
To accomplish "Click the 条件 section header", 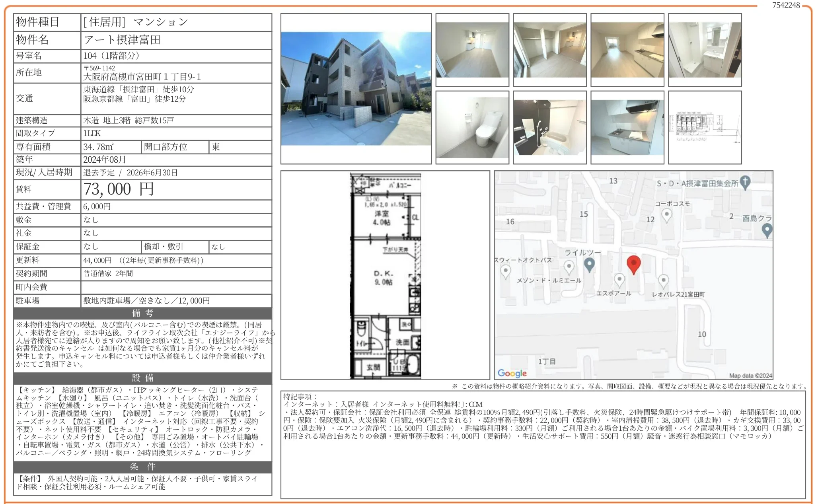I will tap(141, 466).
